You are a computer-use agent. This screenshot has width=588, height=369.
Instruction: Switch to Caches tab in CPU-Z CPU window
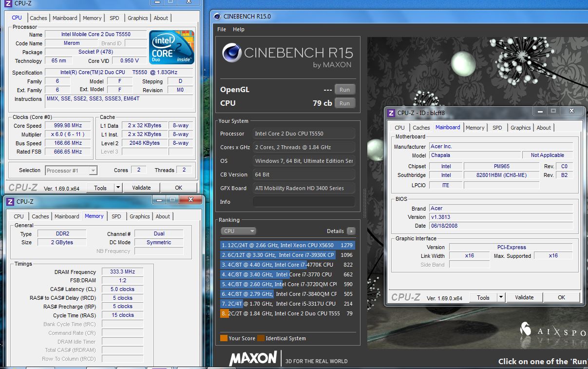tap(38, 18)
